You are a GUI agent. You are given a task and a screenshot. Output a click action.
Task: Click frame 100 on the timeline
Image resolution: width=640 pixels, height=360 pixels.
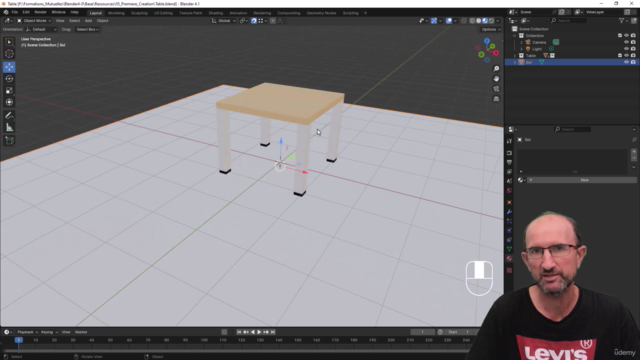coord(204,340)
